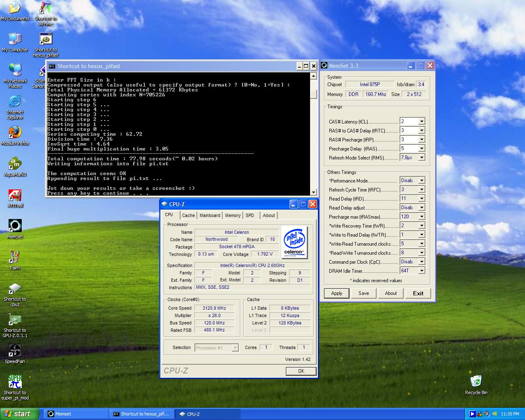Viewport: 525px width, 420px height.
Task: Click the Core Speed 3120.9 MHz field
Action: click(x=215, y=308)
